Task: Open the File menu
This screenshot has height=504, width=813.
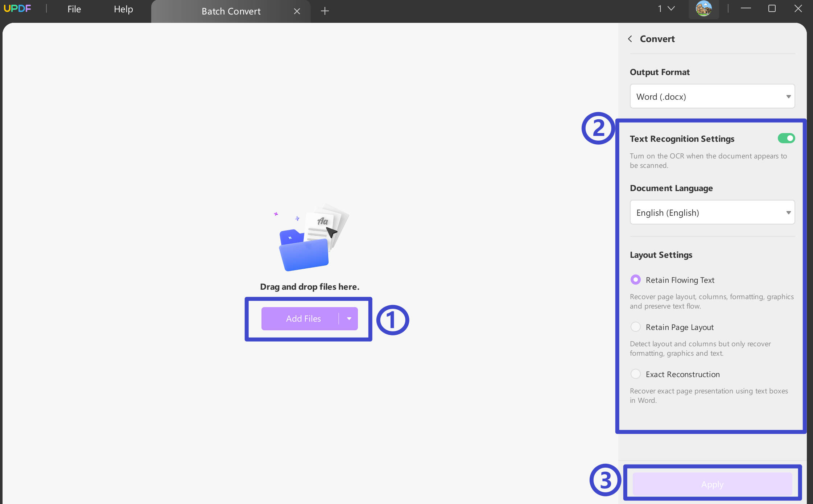Action: pyautogui.click(x=74, y=9)
